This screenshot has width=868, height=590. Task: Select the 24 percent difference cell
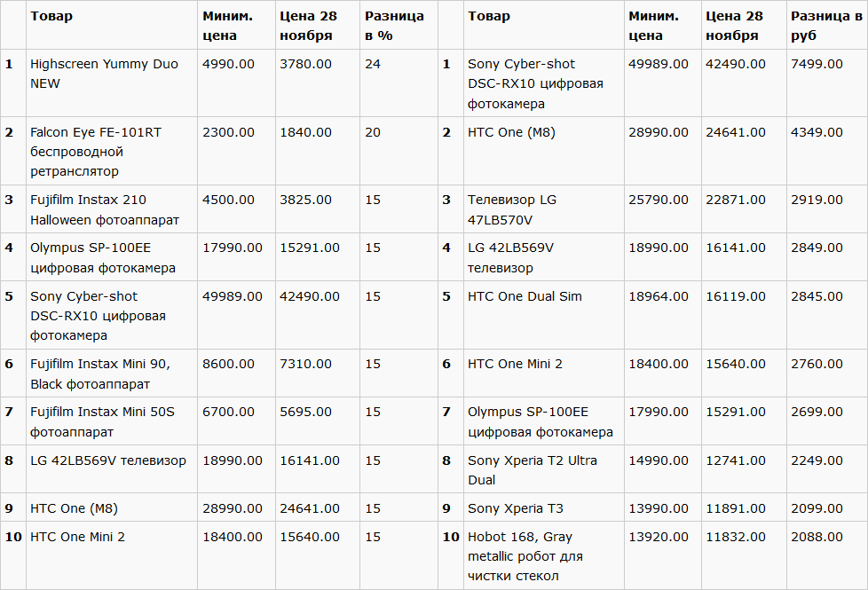(x=373, y=64)
